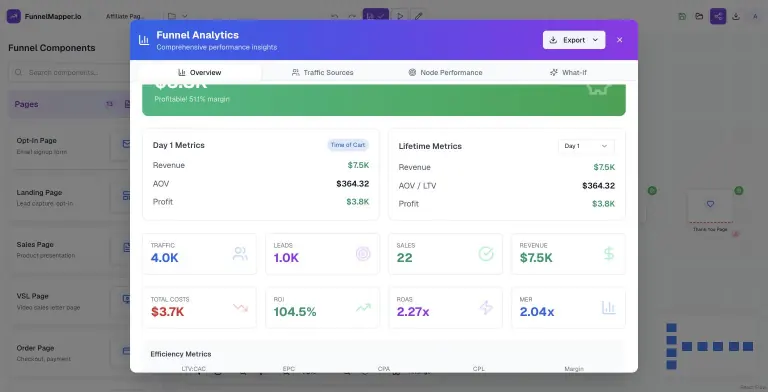Open the Export dropdown in Funnel Analytics
This screenshot has height=392, width=768.
tap(574, 40)
